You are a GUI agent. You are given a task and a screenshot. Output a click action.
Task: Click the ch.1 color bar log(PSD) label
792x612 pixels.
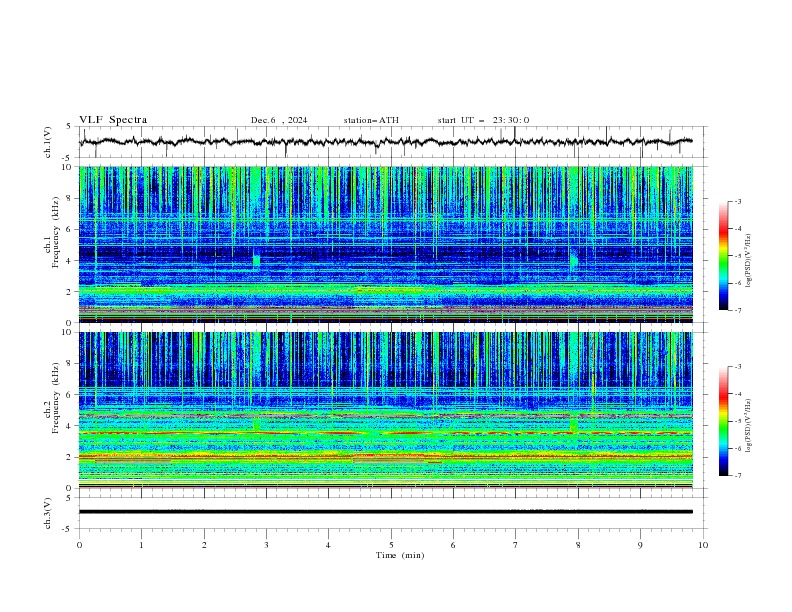pos(749,261)
